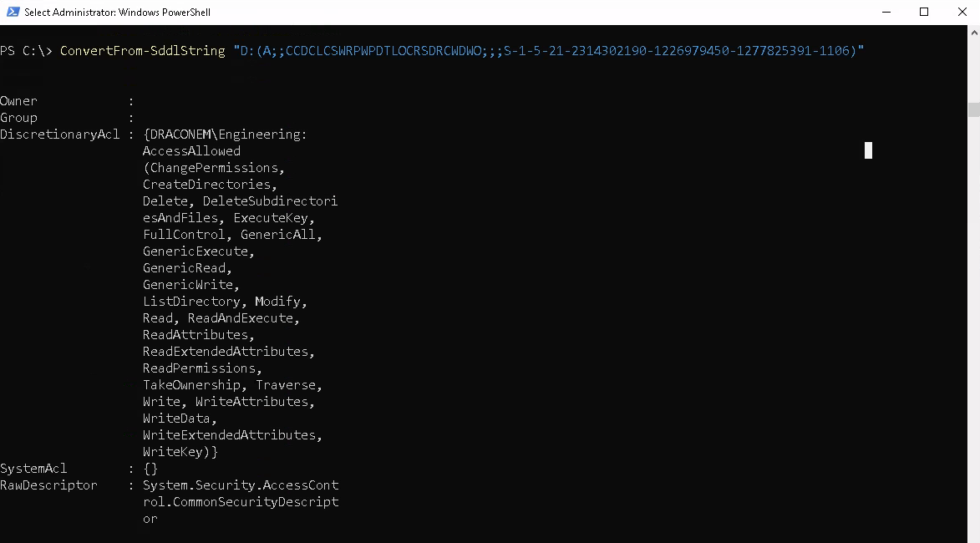This screenshot has width=980, height=543.
Task: Click the DiscretionaryAcl property label
Action: tap(59, 134)
